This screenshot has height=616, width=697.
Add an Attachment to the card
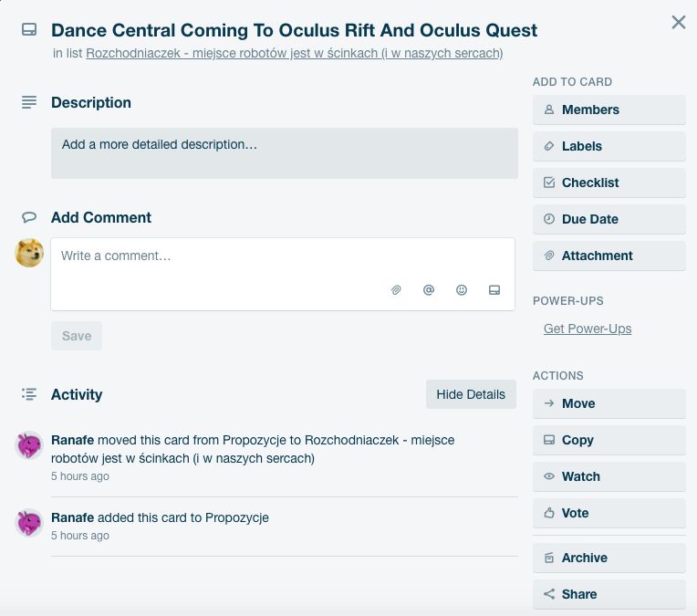609,256
